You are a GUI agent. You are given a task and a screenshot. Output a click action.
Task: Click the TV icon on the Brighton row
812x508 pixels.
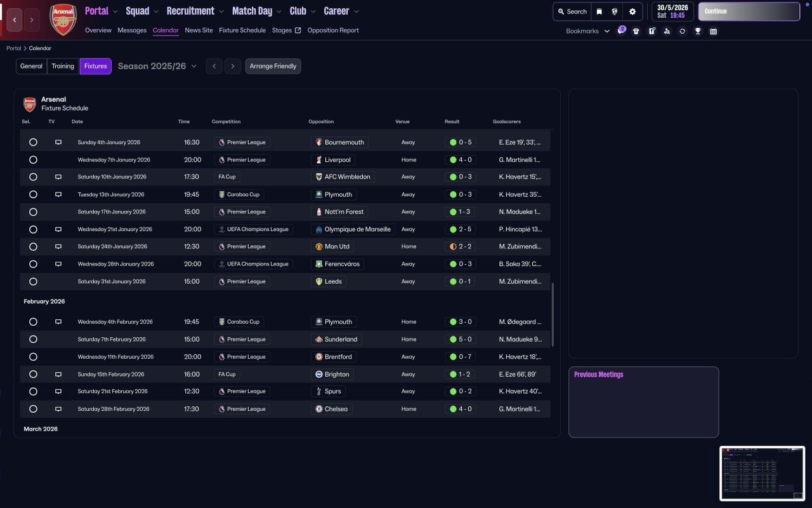[x=58, y=374]
